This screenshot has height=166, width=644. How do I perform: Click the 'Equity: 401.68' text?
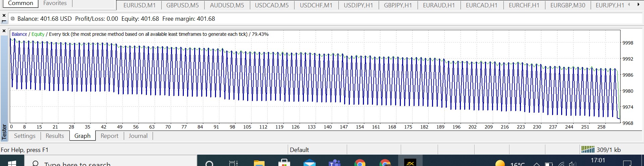(140, 19)
